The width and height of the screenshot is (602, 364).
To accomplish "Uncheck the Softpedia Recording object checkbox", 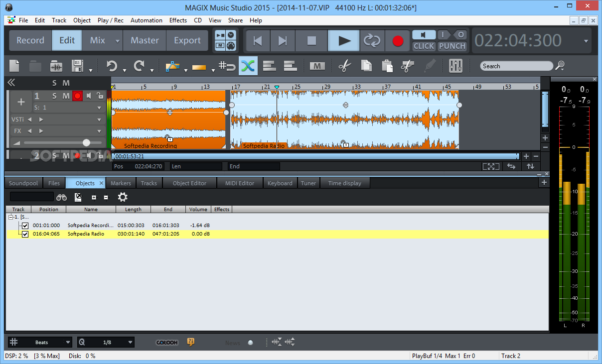I will click(x=25, y=226).
